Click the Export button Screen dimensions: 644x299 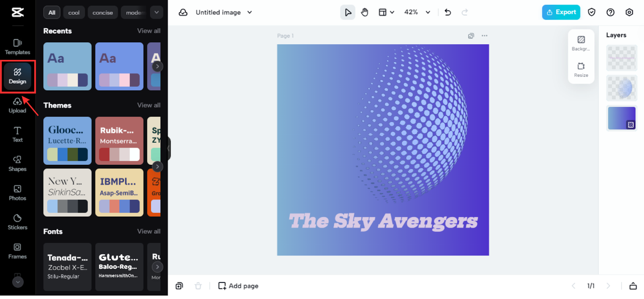click(561, 13)
